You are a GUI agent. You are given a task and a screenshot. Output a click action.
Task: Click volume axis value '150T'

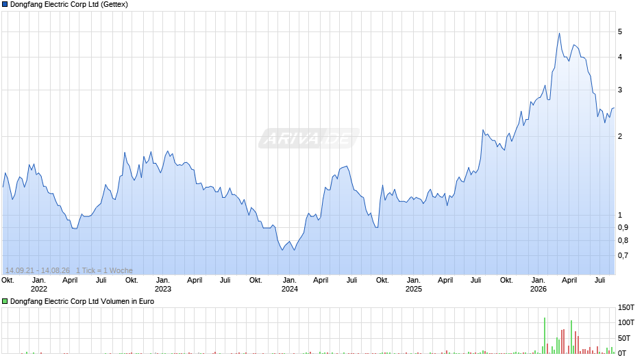pos(626,307)
